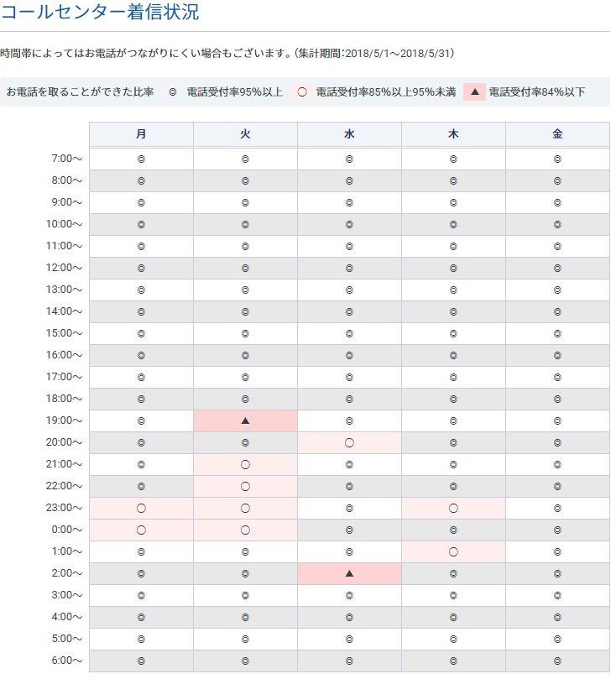The width and height of the screenshot is (616, 679).
Task: Click the circle icon for 火 at 21:00
Action: (x=245, y=465)
